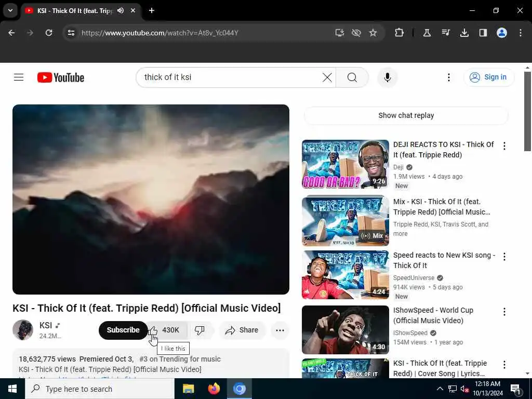The height and width of the screenshot is (399, 532).
Task: Click the IShowSpeed World Cup thumbnail
Action: (345, 330)
